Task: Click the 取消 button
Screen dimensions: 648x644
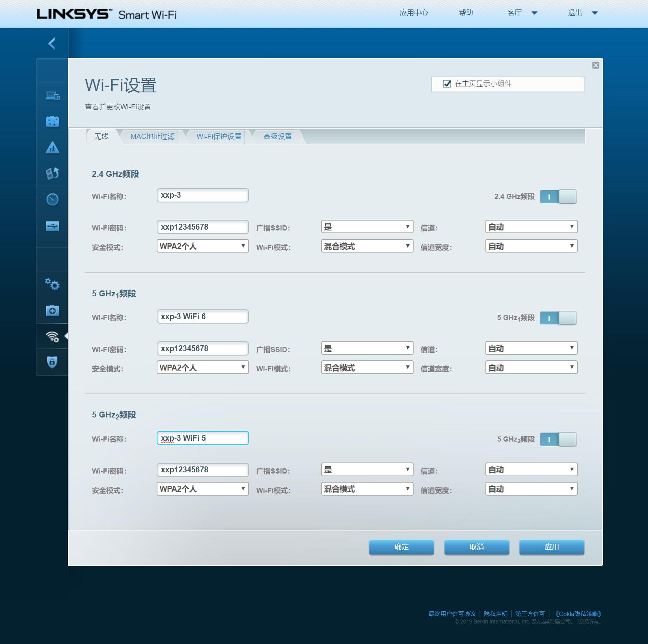Action: (477, 547)
